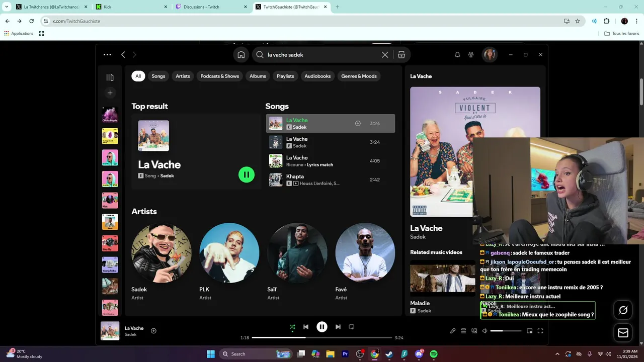
Task: Click the Spotify search field with la vache sadek
Action: (x=322, y=55)
